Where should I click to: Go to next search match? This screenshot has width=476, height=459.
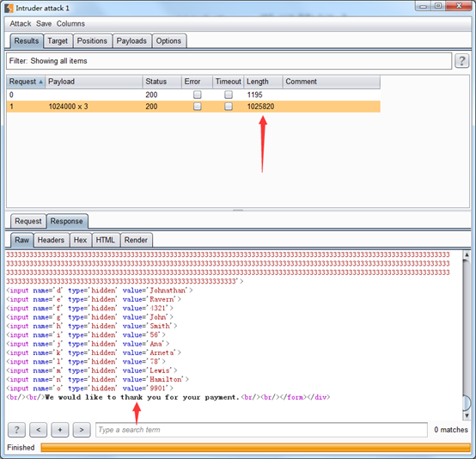tap(82, 430)
